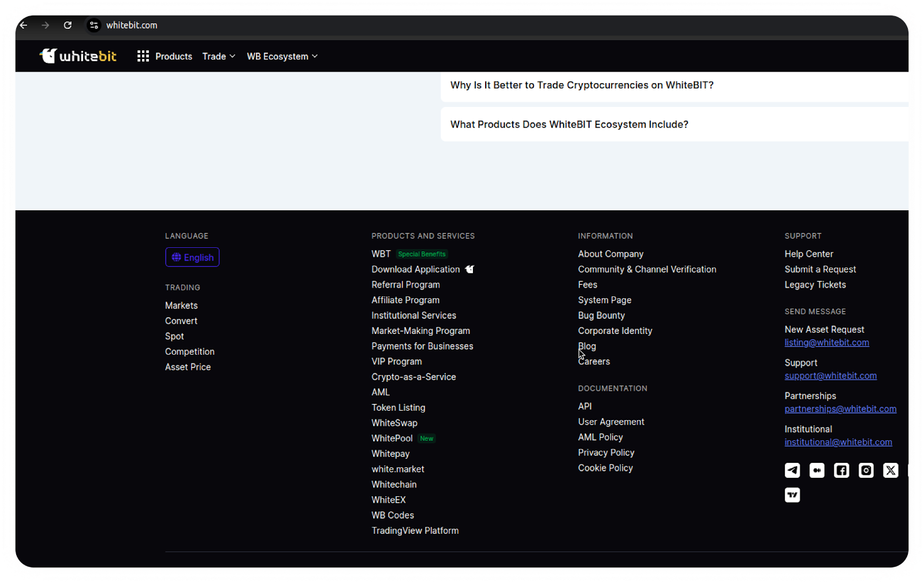
Task: Open Payments for Businesses link
Action: [x=423, y=346]
